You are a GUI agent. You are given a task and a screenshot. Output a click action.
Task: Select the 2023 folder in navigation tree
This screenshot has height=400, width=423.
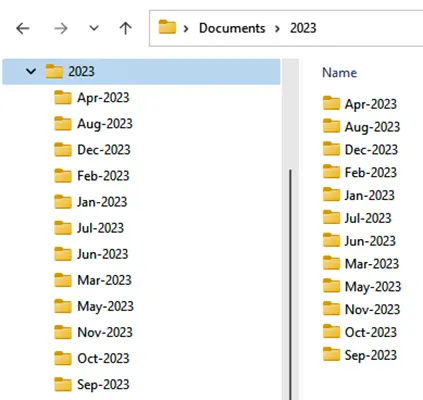(x=141, y=71)
